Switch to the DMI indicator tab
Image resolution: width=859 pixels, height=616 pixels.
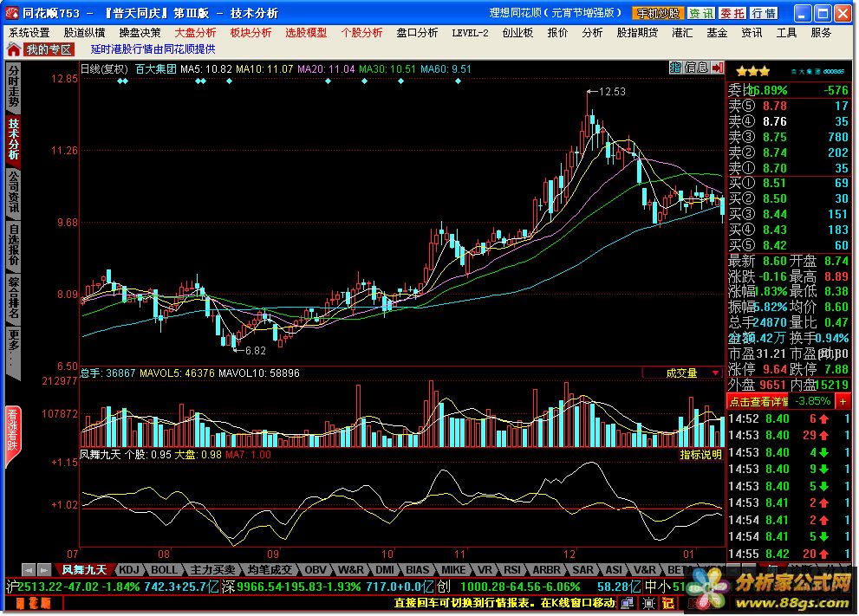pos(385,570)
